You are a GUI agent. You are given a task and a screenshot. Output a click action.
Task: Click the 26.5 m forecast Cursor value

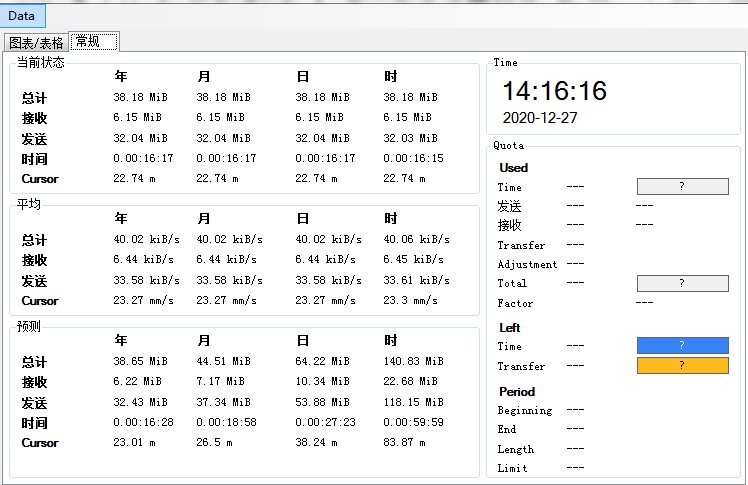[217, 443]
